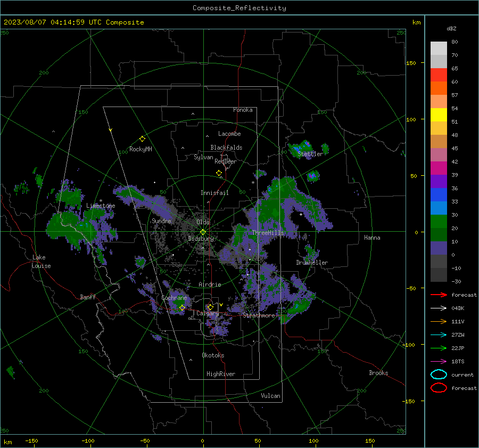
Task: Click the Banff label
Action: (88, 297)
